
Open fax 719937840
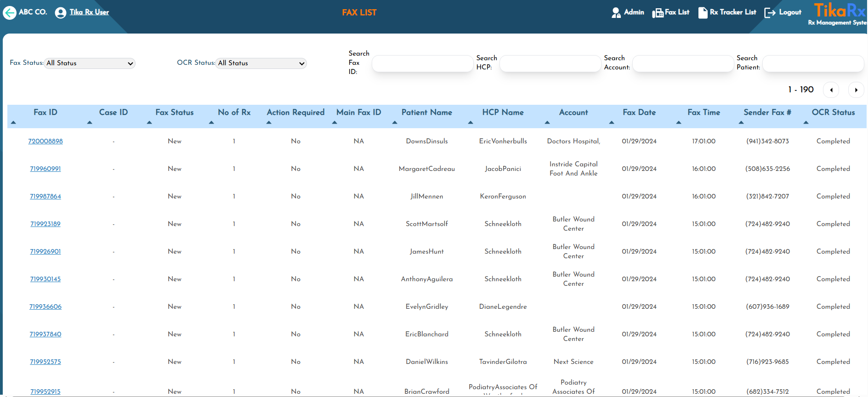click(x=45, y=334)
